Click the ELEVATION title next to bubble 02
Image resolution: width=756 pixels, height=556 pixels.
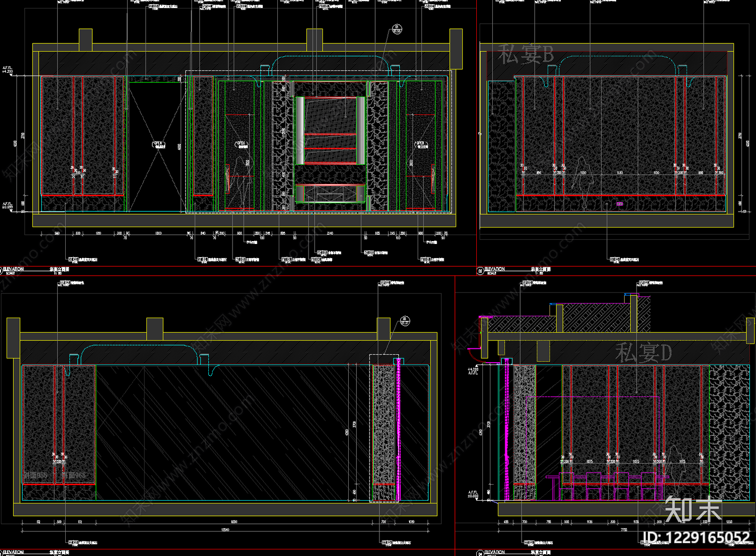[x=495, y=269]
